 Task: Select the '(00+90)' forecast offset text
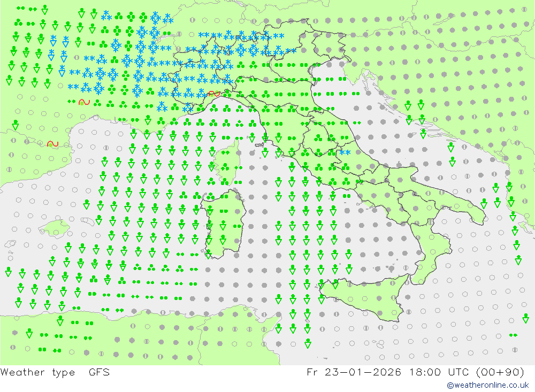click(x=500, y=372)
